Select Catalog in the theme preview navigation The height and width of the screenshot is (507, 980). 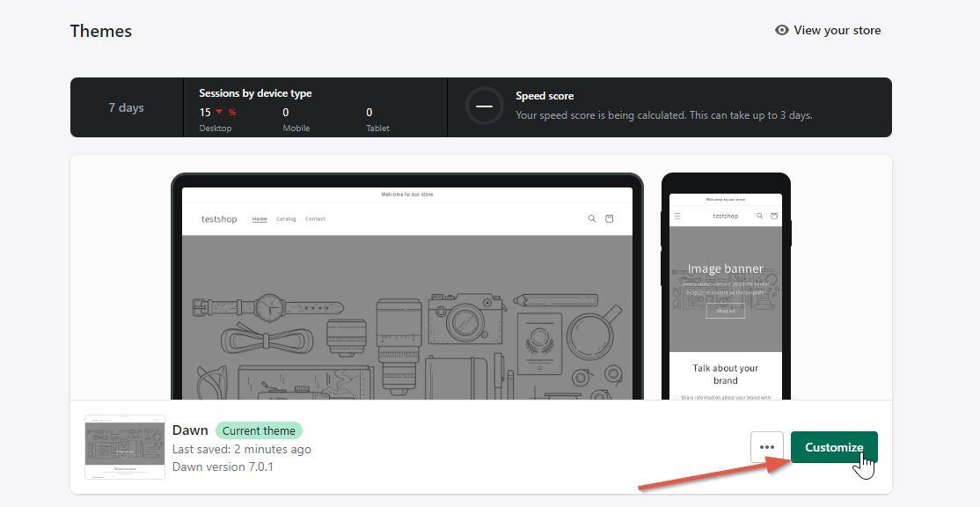(x=286, y=218)
